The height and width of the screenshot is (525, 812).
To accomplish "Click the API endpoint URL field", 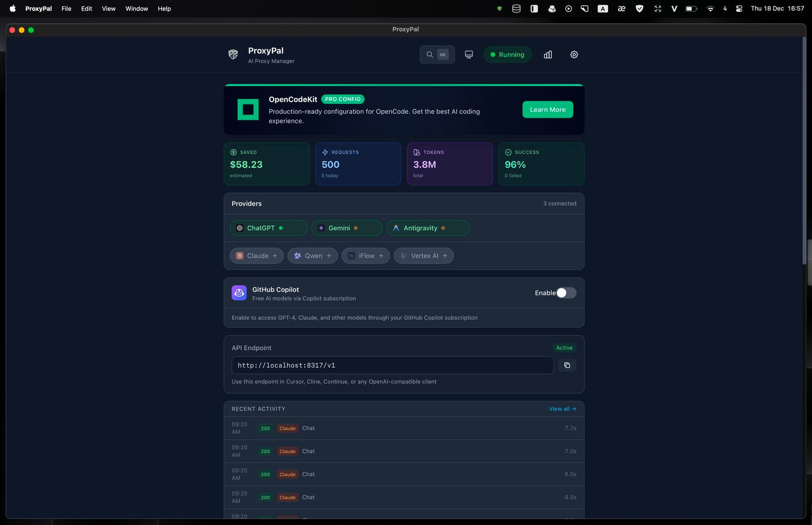I will coord(392,365).
